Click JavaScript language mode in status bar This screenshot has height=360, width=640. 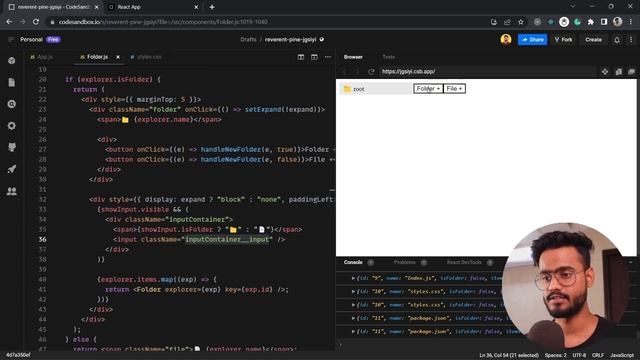622,356
